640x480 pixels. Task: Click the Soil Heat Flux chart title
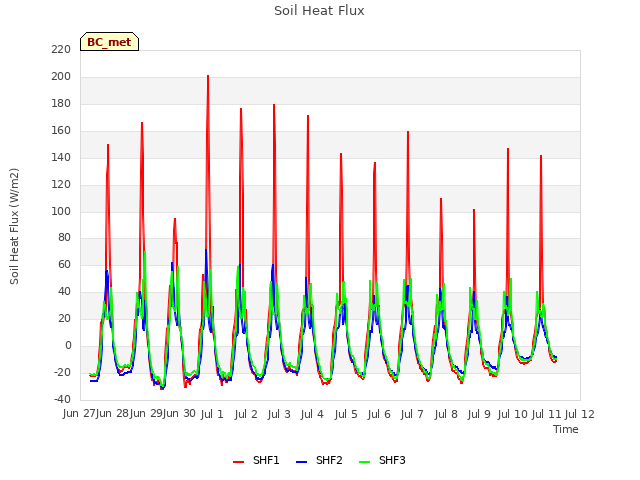(x=319, y=11)
